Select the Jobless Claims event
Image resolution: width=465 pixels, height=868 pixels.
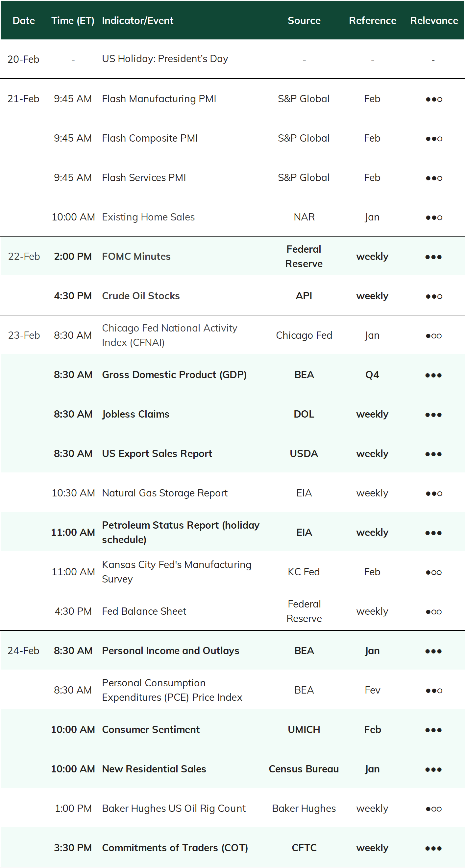coord(135,414)
